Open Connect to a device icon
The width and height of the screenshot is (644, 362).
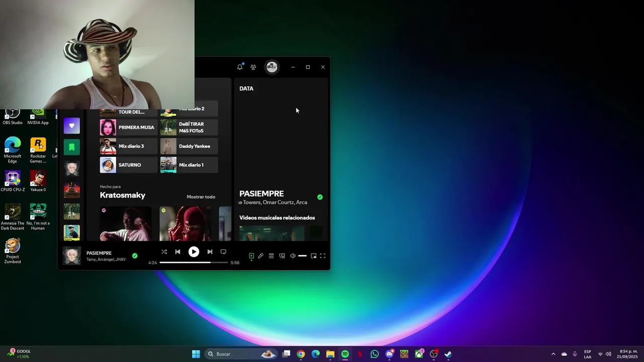pos(282,256)
